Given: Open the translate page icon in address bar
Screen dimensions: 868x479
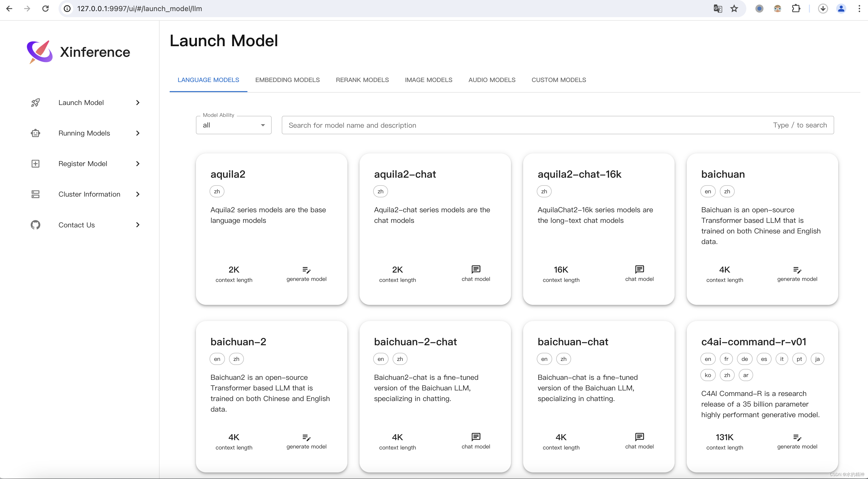Looking at the screenshot, I should tap(718, 8).
